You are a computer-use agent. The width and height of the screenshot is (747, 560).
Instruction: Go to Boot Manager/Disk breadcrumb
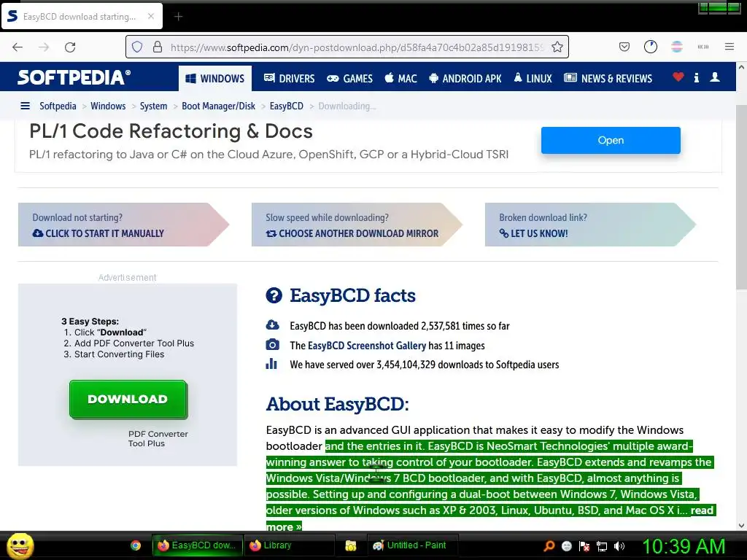(x=218, y=106)
